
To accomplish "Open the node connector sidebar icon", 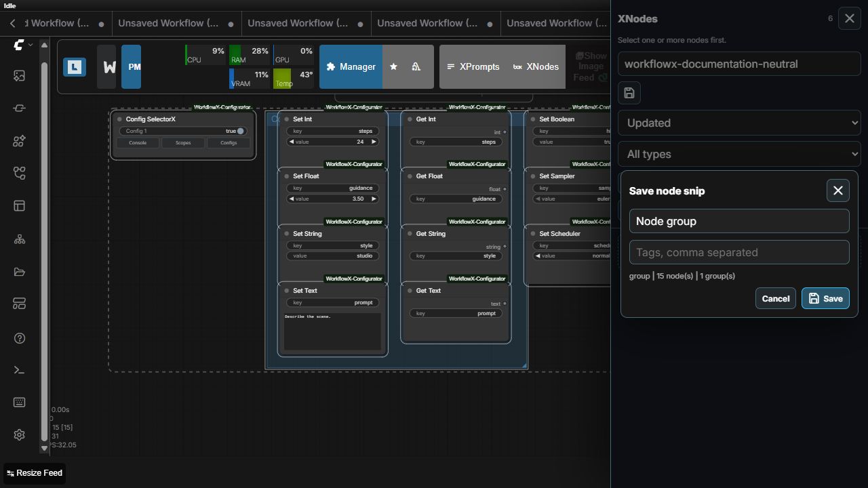I will (20, 108).
